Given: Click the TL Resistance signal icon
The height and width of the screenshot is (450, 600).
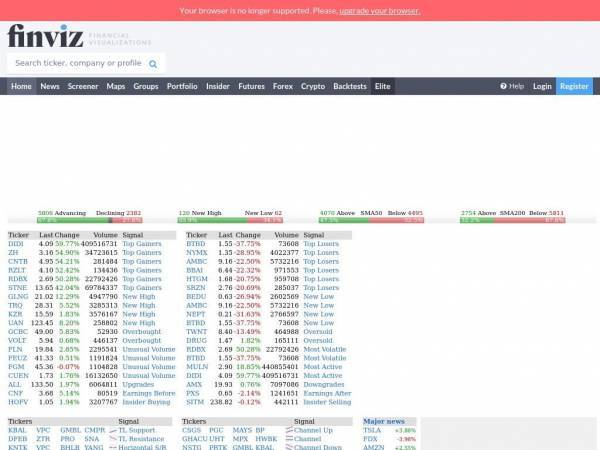Looking at the screenshot, I should [x=113, y=439].
